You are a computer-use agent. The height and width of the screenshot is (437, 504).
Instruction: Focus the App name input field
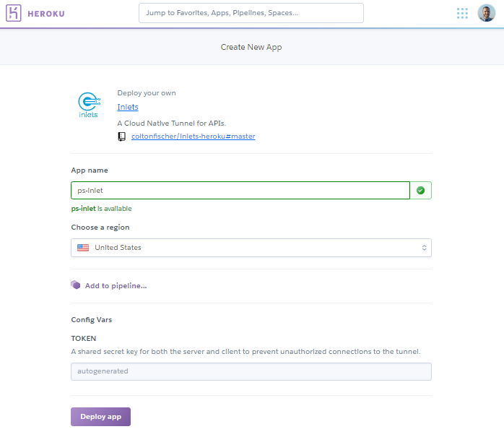click(x=240, y=191)
